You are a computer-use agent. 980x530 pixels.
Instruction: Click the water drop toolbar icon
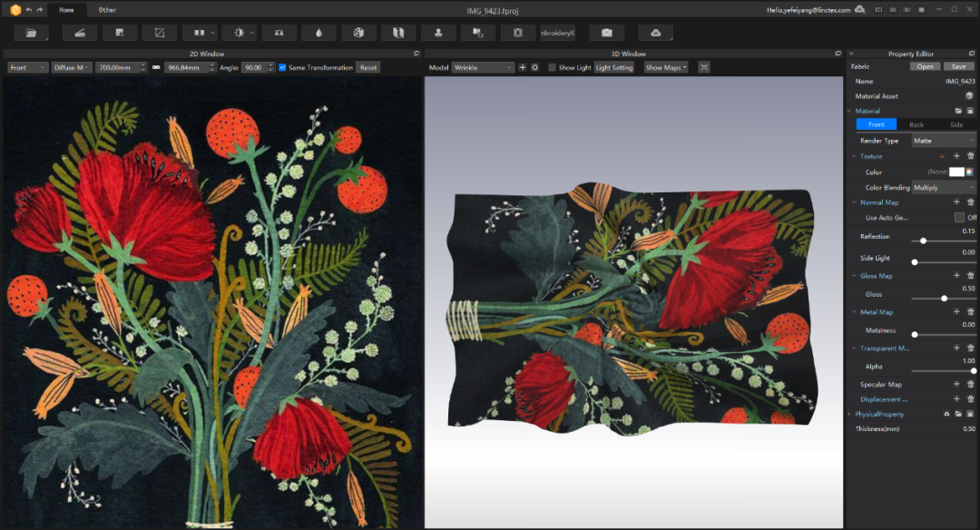318,33
